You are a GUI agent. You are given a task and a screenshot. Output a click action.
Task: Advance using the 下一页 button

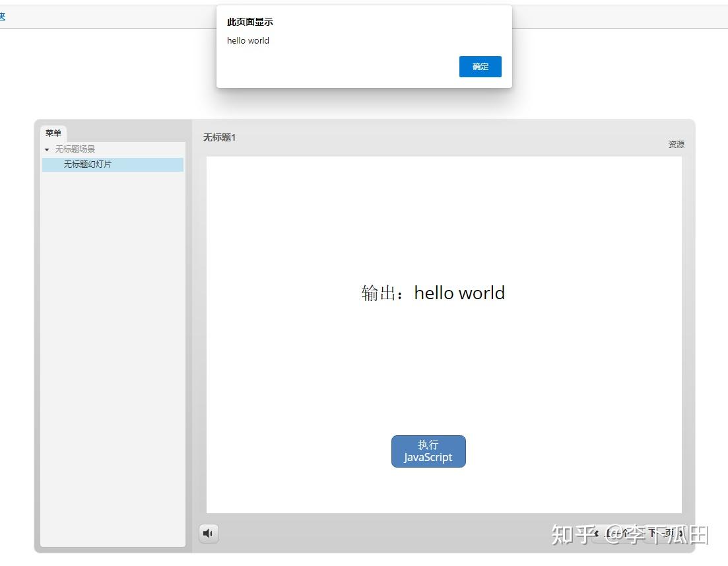(660, 534)
